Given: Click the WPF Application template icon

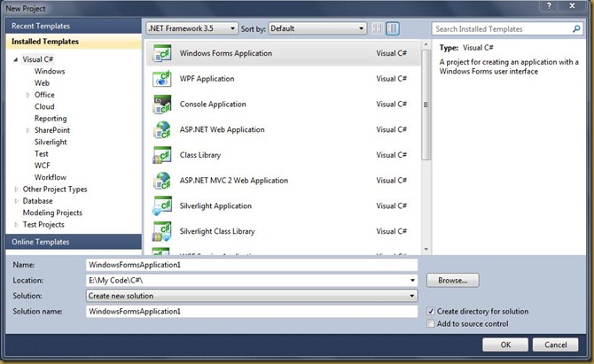Looking at the screenshot, I should [161, 79].
